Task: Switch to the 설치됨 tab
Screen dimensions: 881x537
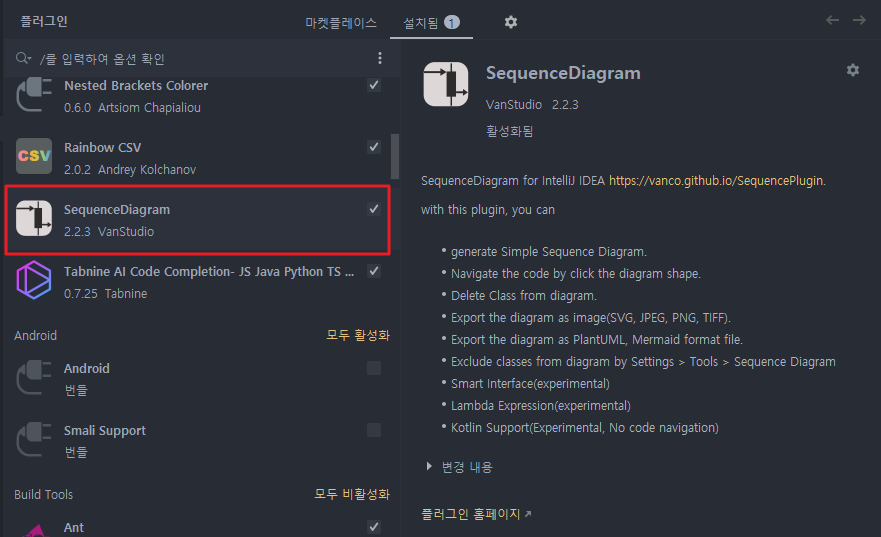Action: (x=431, y=22)
